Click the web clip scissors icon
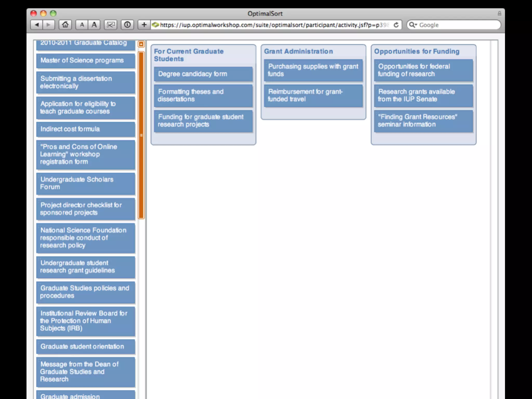 click(x=111, y=25)
